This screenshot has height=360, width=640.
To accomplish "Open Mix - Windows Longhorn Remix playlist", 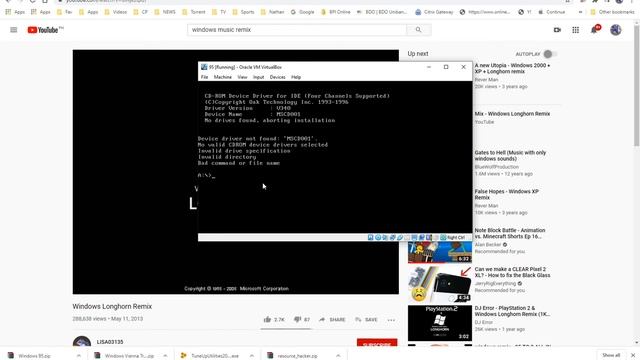I will [x=512, y=114].
